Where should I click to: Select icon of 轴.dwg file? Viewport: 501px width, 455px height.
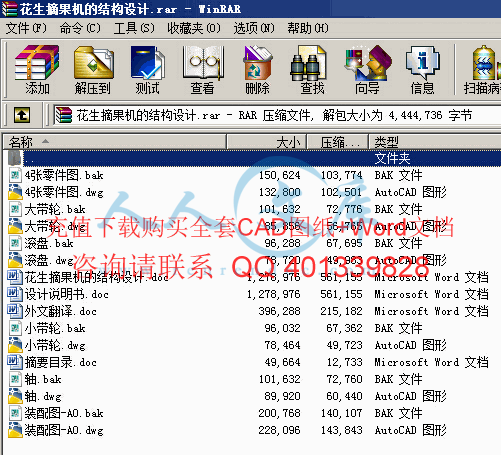click(15, 396)
